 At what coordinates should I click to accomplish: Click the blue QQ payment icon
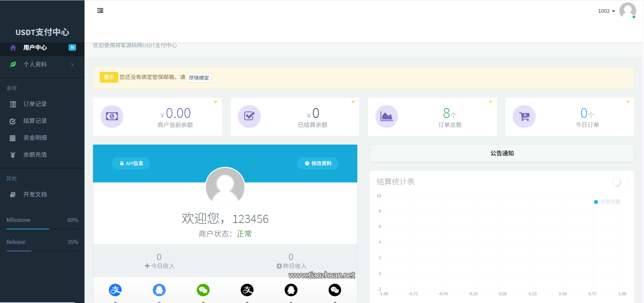coord(159,290)
